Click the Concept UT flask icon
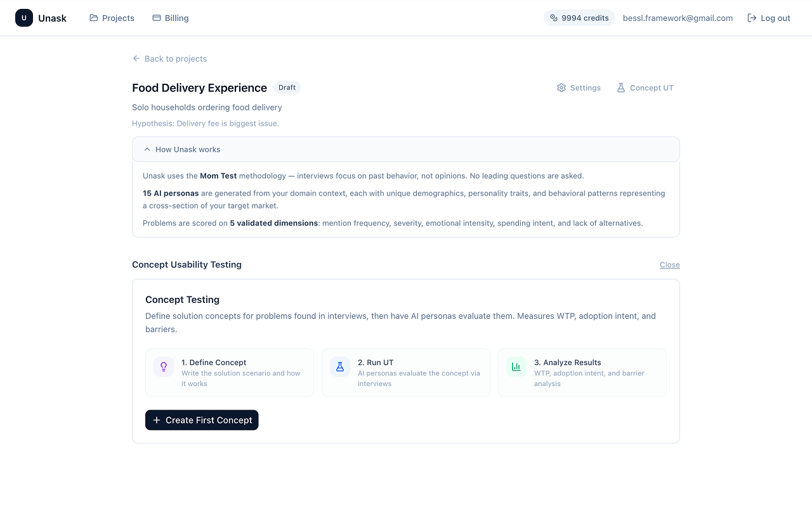This screenshot has height=508, width=812. click(x=621, y=88)
